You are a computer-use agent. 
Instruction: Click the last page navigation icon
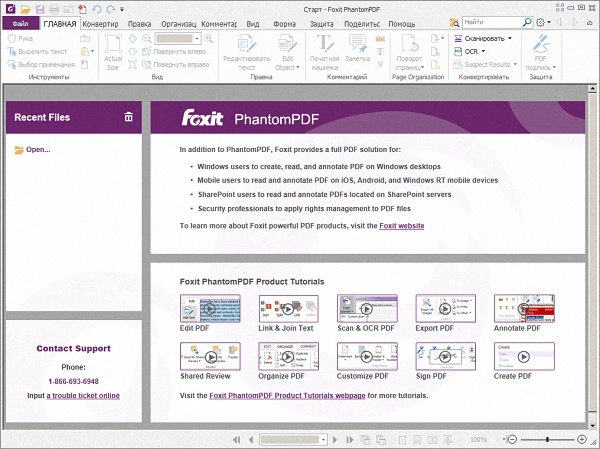(x=349, y=439)
